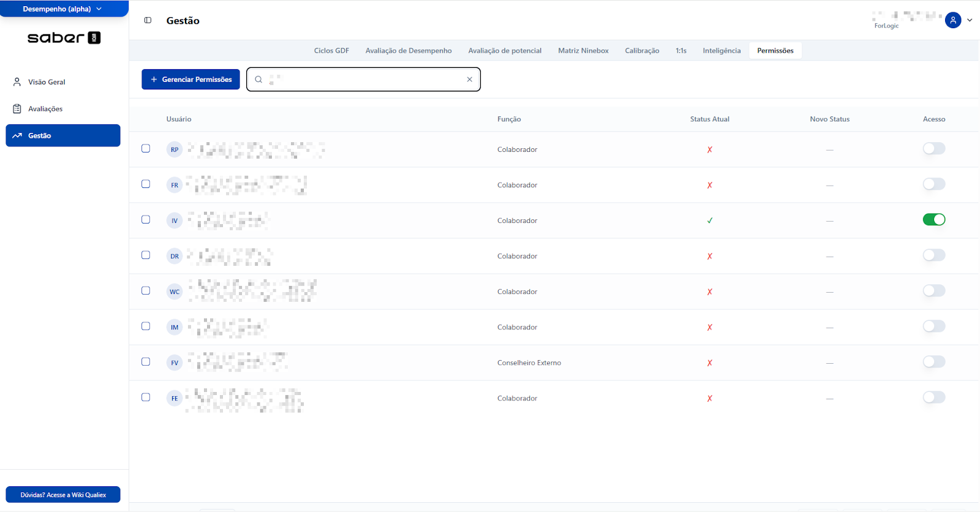
Task: Collapse the sidebar panel icon
Action: pos(148,20)
